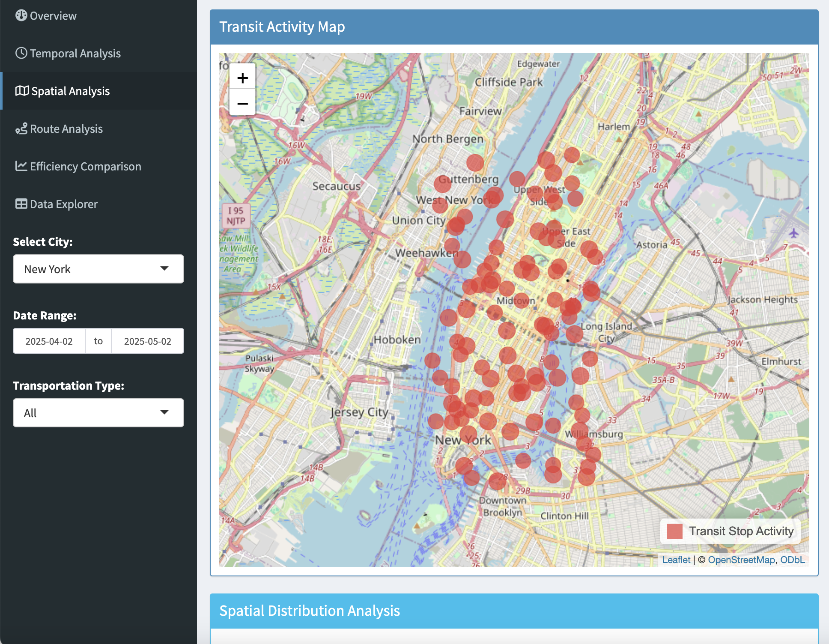Open the Leaflet attribution link

tap(676, 560)
